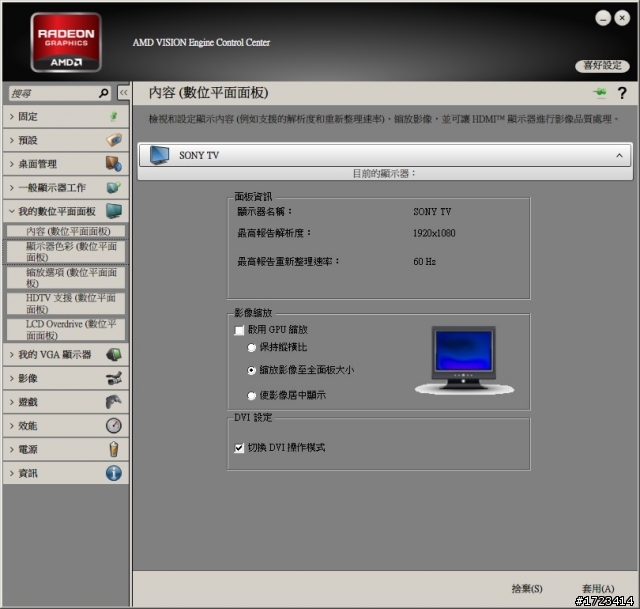This screenshot has height=609, width=640.
Task: Expand the 固定 category
Action: (x=11, y=117)
